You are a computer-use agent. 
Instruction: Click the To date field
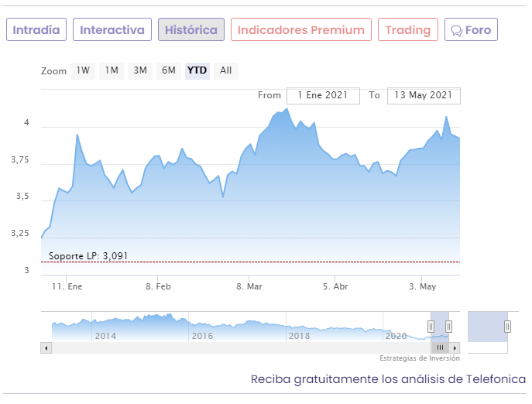click(x=423, y=95)
